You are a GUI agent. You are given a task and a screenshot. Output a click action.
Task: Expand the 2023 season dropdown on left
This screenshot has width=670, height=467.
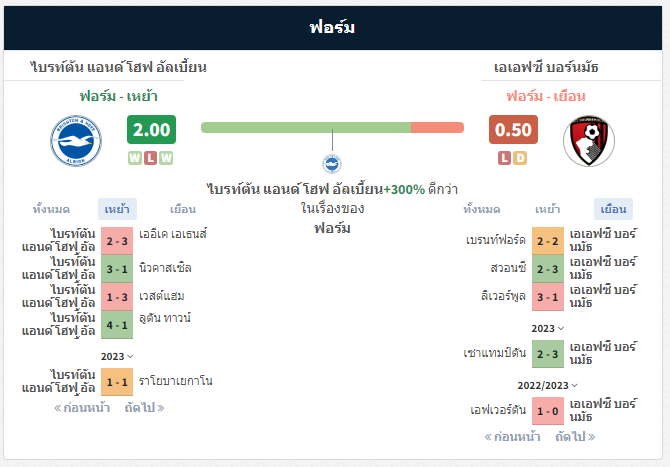(x=117, y=356)
